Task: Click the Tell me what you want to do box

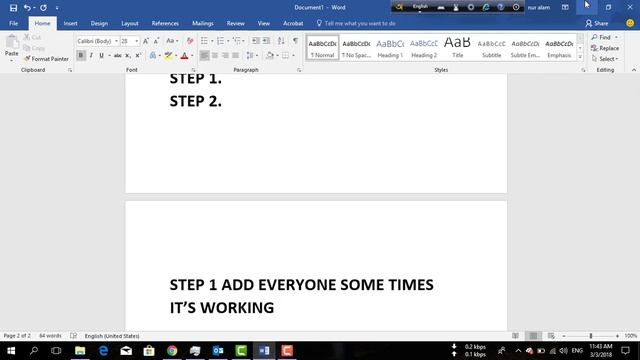Action: (356, 24)
